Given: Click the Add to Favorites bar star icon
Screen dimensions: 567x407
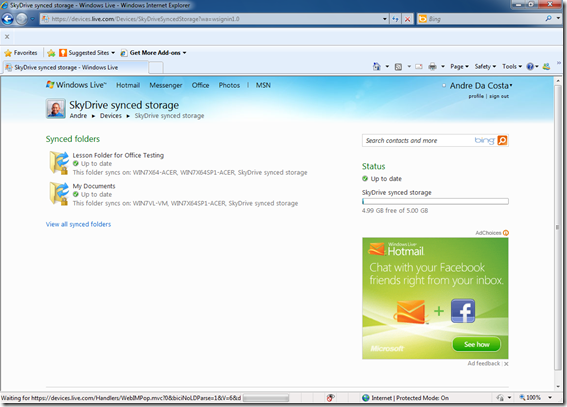Looking at the screenshot, I should coord(51,53).
